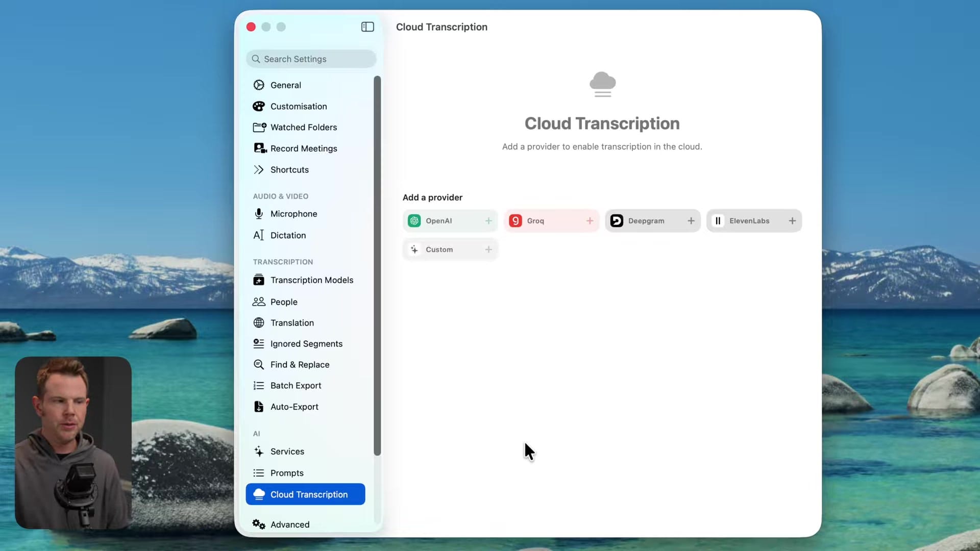Select the Record Meetings icon
The image size is (980, 551).
pyautogui.click(x=260, y=148)
